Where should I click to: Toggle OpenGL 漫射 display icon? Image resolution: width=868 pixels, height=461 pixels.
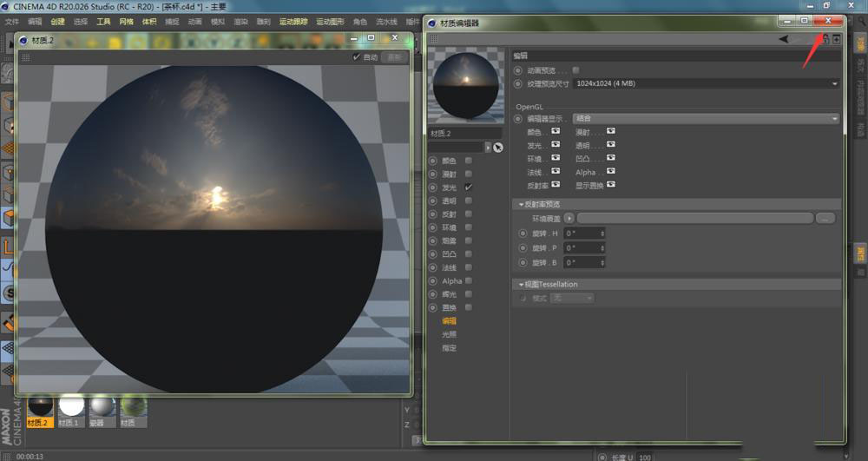coord(610,131)
